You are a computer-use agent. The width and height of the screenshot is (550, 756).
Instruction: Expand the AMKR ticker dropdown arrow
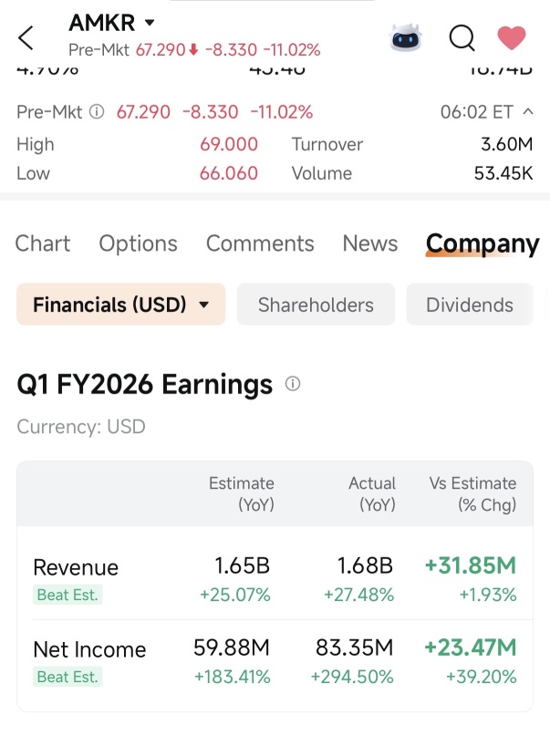(150, 22)
